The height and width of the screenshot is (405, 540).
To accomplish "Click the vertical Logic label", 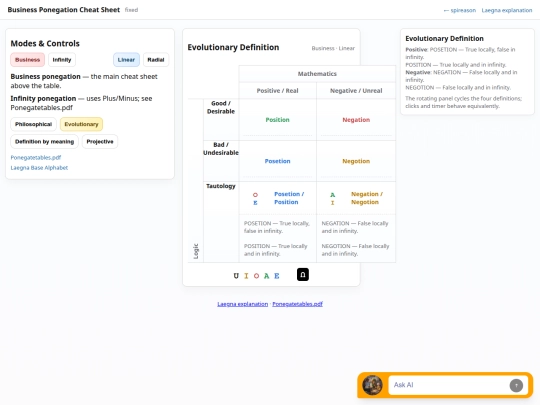I will 196,251.
